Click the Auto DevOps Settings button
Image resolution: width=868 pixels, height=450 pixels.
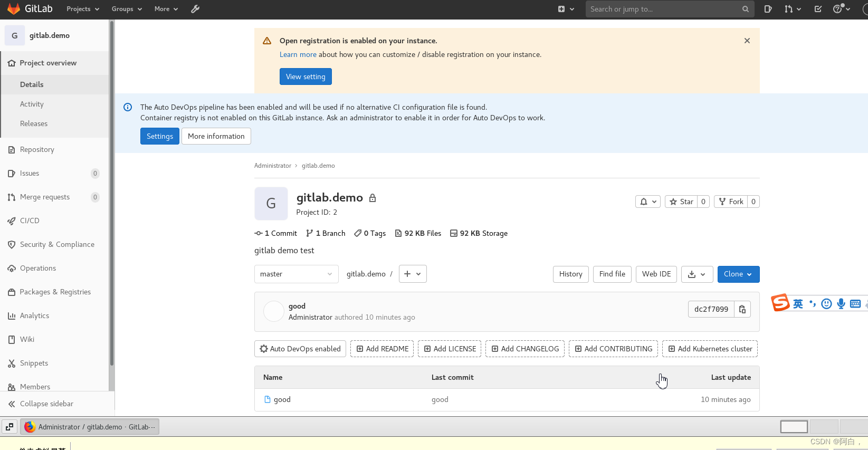[x=159, y=136]
